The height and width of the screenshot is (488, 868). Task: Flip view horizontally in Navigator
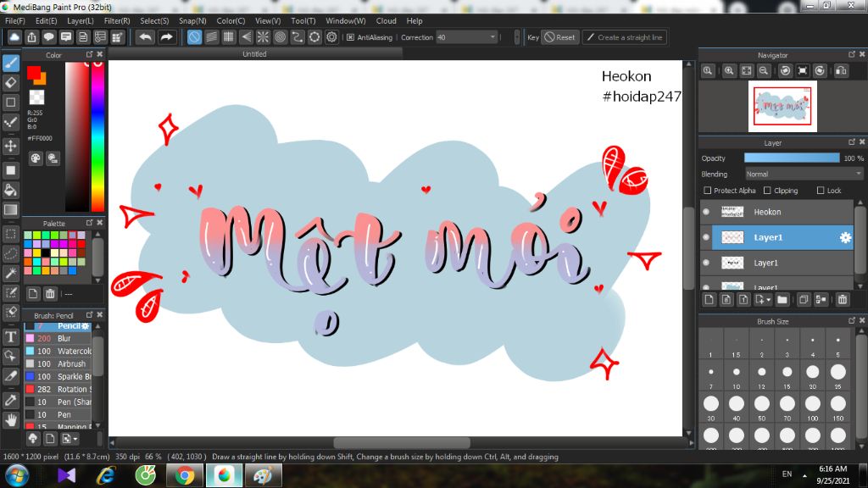tap(841, 71)
